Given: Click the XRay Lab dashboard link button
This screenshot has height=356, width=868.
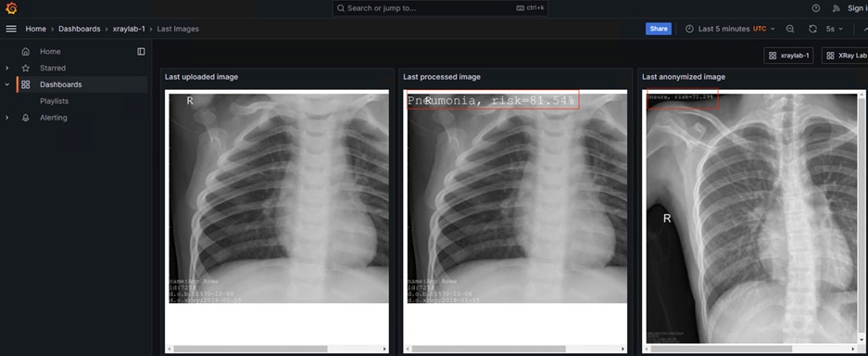Looking at the screenshot, I should point(845,56).
